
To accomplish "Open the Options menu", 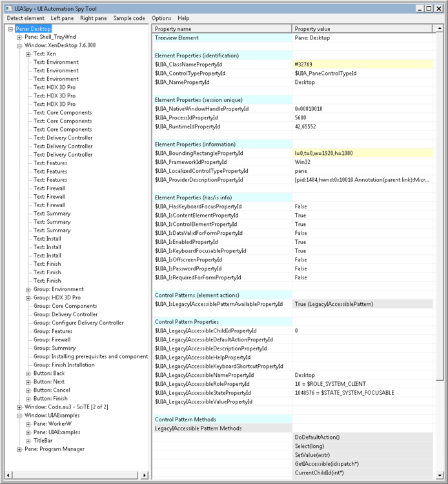I will coord(161,18).
